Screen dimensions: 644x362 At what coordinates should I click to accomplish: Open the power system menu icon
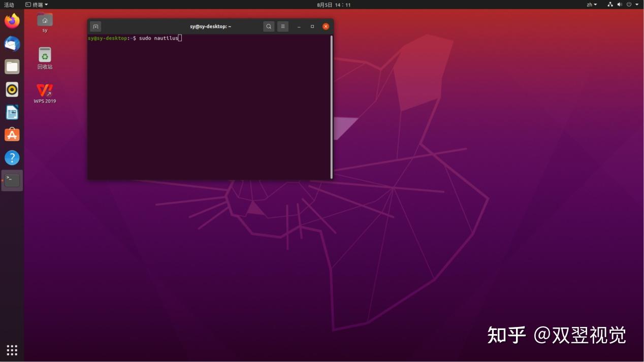pyautogui.click(x=629, y=5)
